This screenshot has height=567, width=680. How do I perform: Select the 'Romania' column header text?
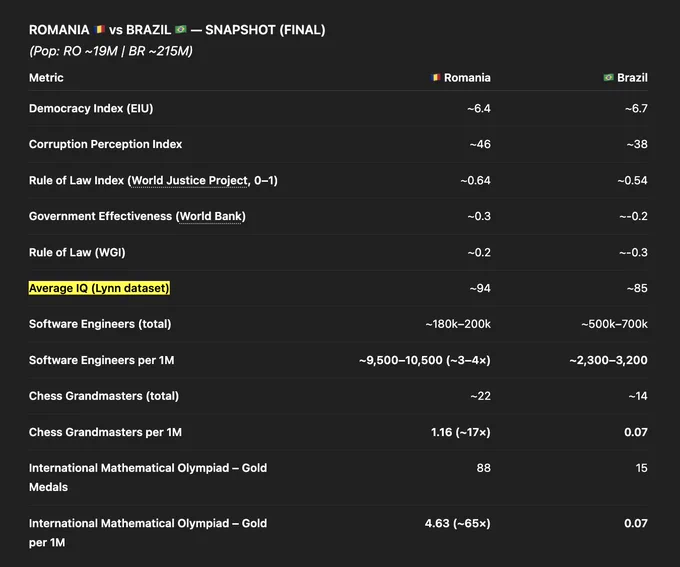pyautogui.click(x=467, y=78)
